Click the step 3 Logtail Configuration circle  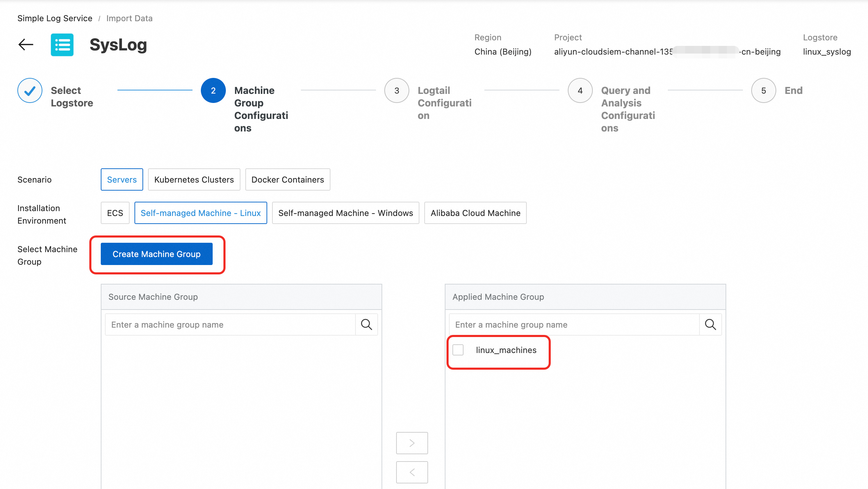click(397, 90)
